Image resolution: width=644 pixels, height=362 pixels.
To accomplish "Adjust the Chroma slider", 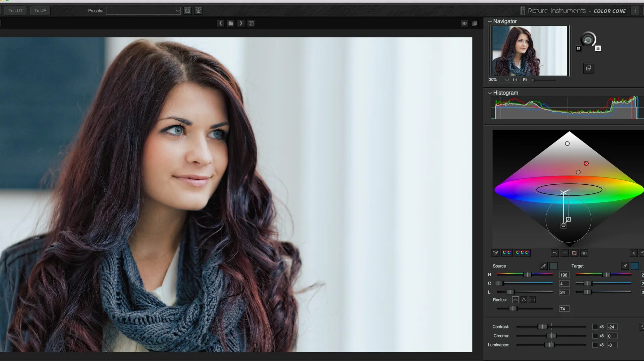I will [x=551, y=336].
